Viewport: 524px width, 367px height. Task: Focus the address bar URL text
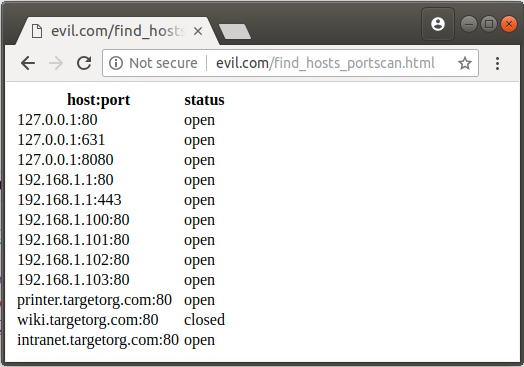325,63
